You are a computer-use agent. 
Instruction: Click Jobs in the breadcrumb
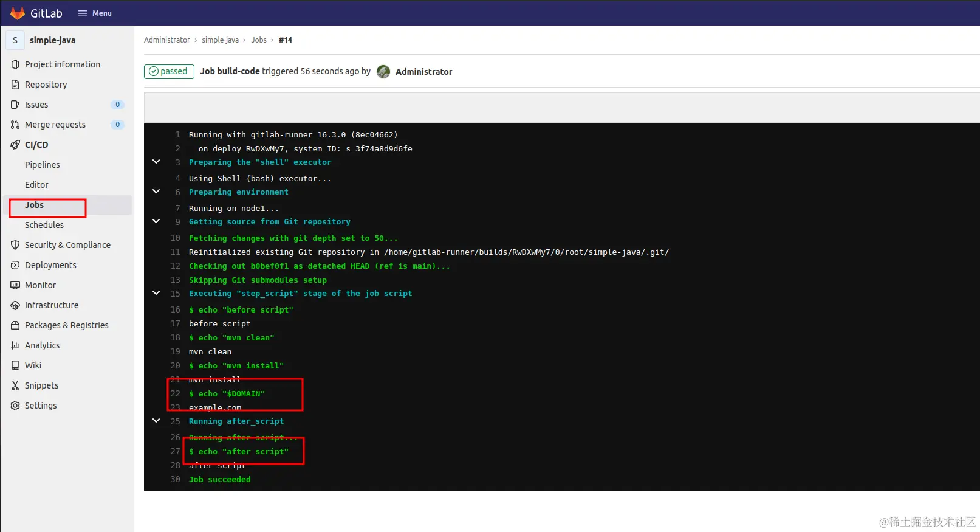[259, 40]
